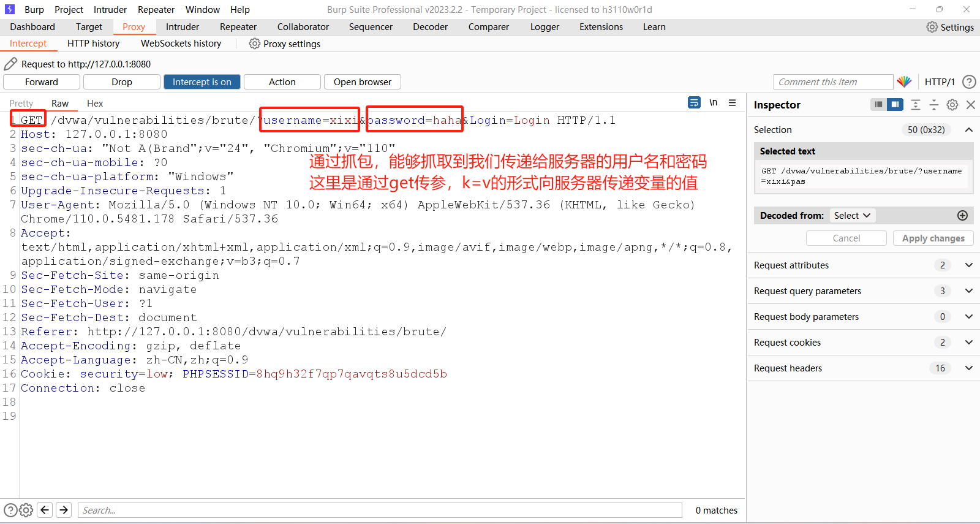The width and height of the screenshot is (980, 524).
Task: Go to previous search match arrow
Action: 45,510
